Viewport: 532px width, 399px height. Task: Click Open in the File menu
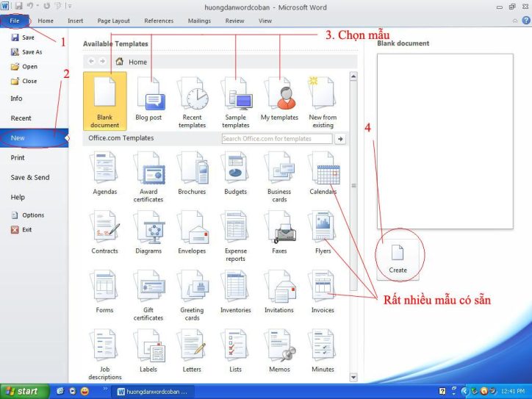click(24, 66)
